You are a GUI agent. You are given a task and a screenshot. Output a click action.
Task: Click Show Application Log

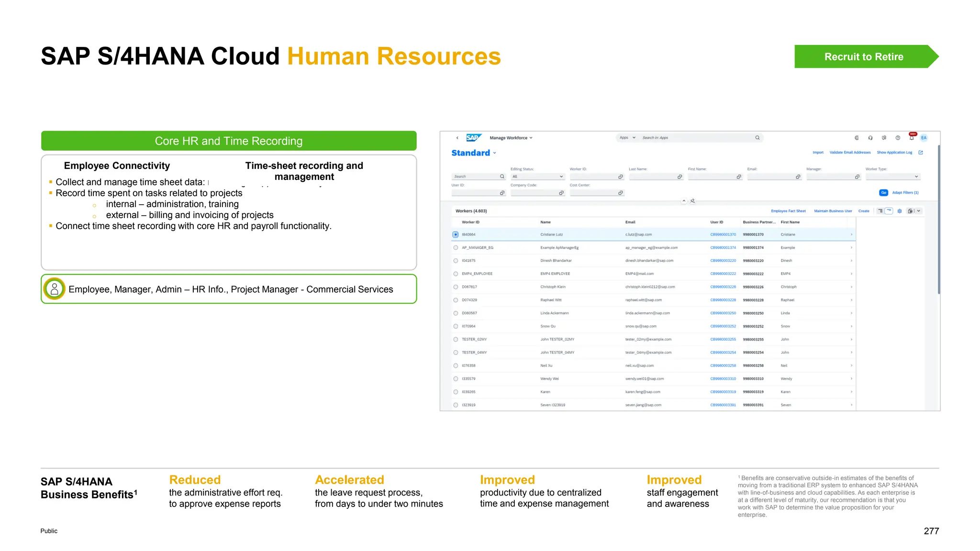[894, 153]
